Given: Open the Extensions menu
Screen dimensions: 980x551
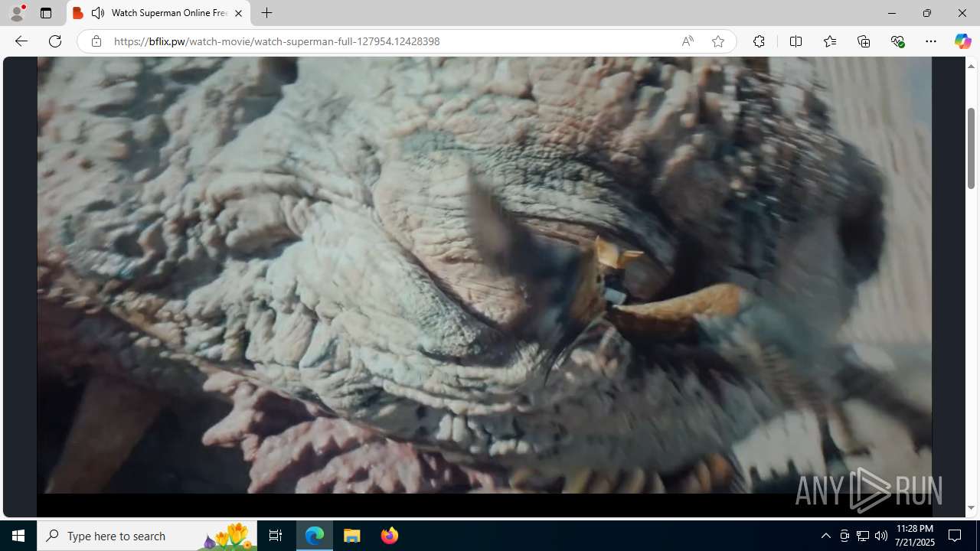Looking at the screenshot, I should click(x=759, y=41).
